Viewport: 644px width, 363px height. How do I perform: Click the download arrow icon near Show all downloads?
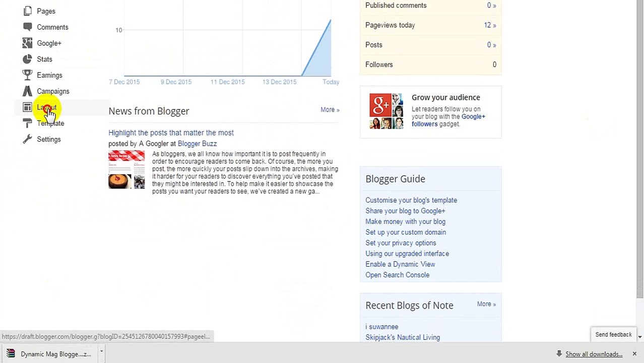[x=559, y=354]
